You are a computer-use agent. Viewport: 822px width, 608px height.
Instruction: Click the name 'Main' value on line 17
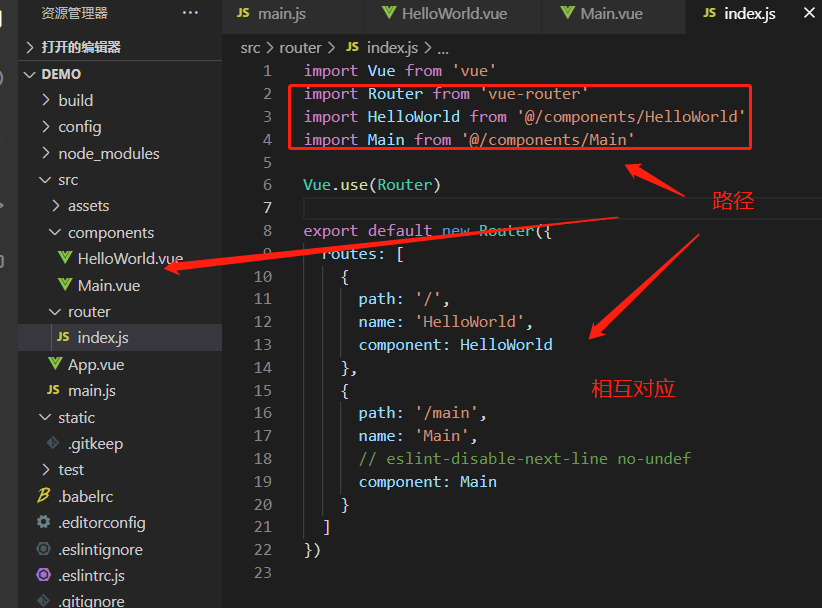441,436
